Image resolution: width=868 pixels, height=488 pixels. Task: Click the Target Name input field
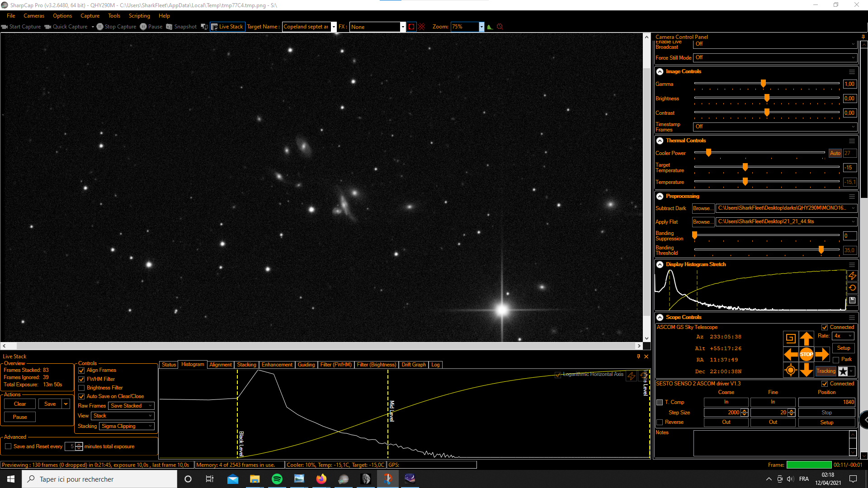(306, 27)
